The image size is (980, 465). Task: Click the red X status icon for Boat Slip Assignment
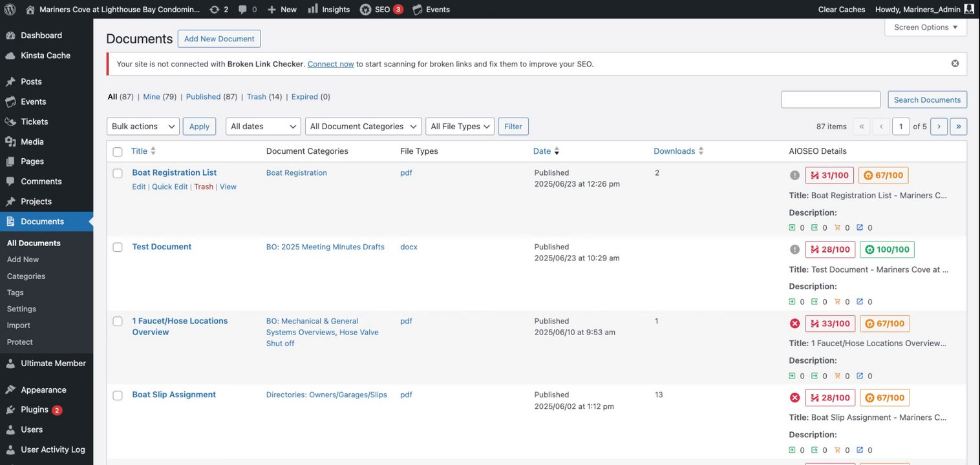[x=794, y=398]
